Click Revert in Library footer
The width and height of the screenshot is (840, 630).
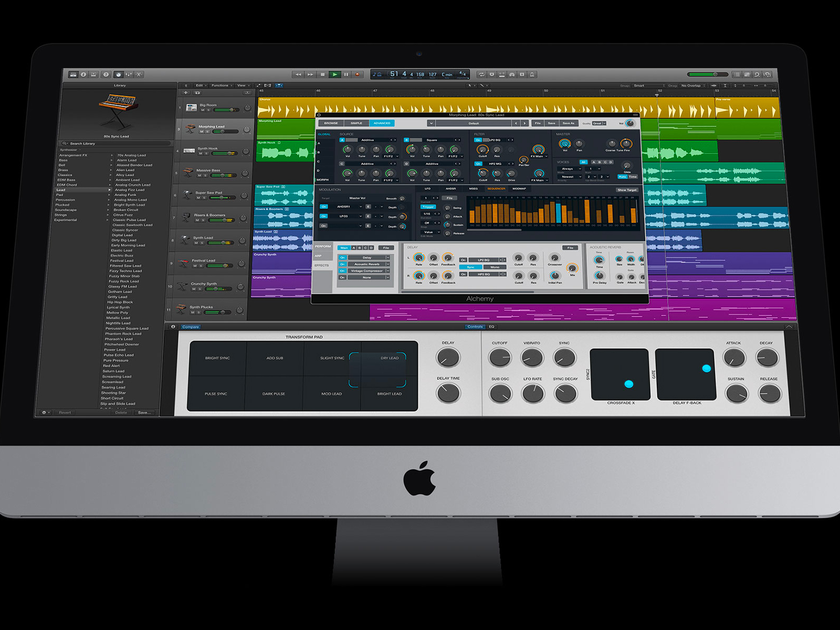pos(65,413)
